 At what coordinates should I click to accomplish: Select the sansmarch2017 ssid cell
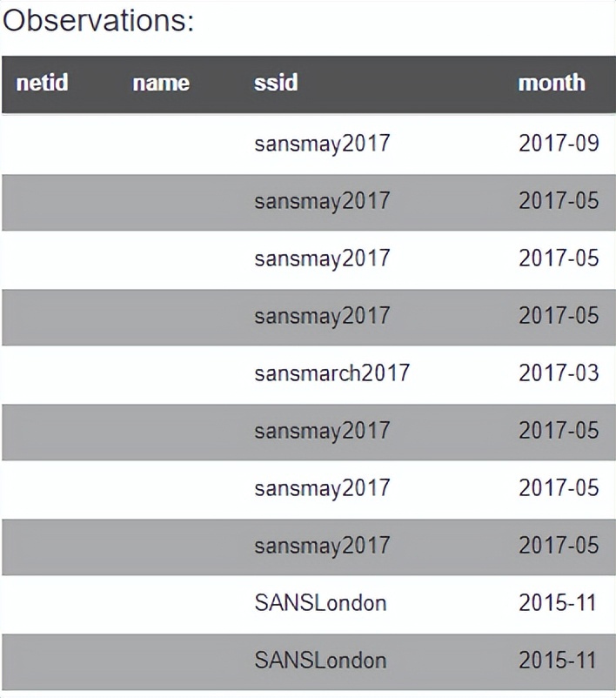331,373
